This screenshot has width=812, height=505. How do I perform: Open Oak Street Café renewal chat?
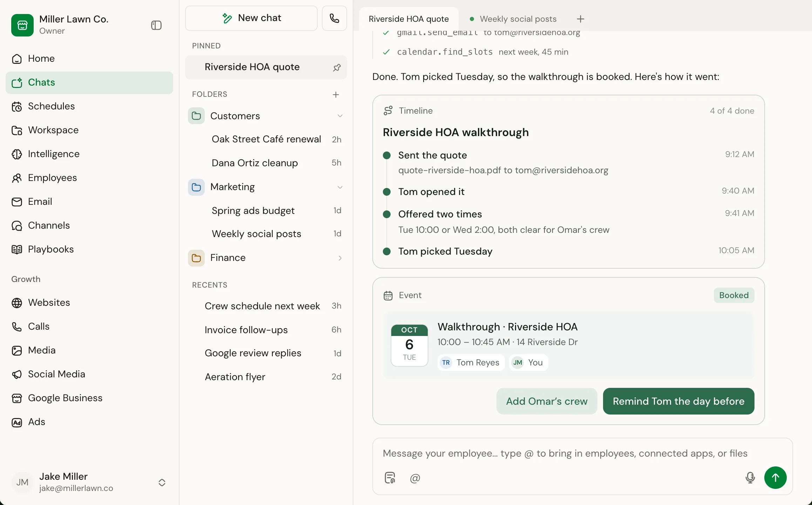pos(266,139)
